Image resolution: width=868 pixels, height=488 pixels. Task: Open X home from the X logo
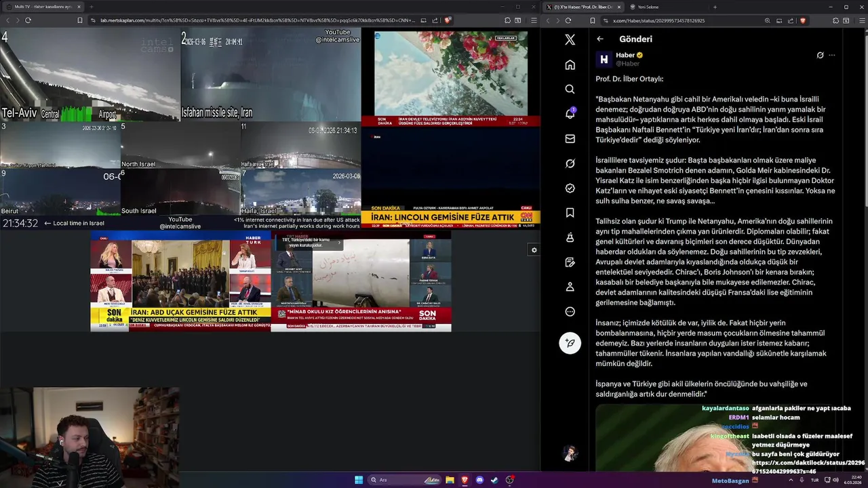point(570,40)
